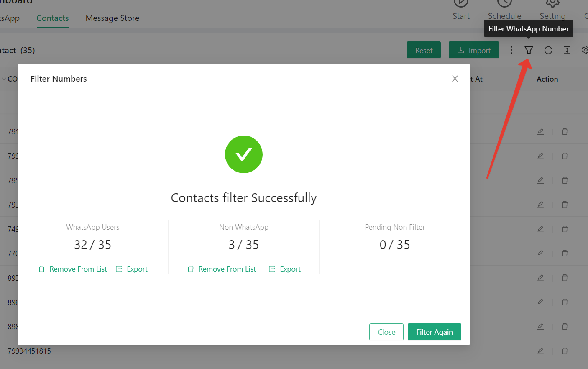Screen dimensions: 588x369
Task: Click trash icon for contact 79994451815
Action: tap(565, 351)
